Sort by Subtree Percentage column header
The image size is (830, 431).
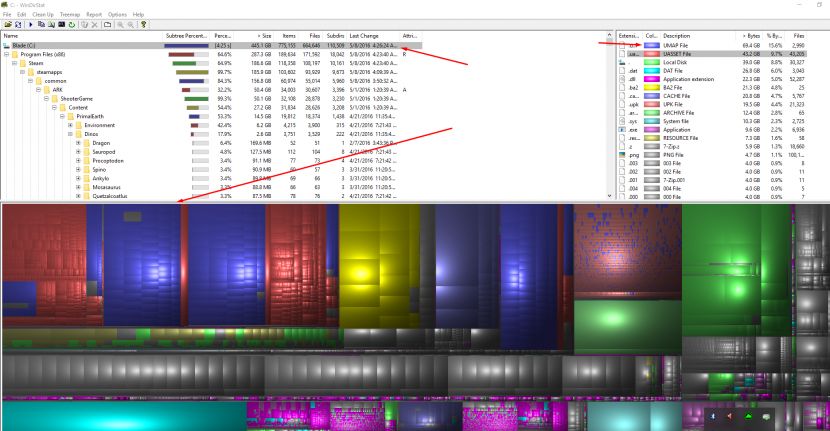pyautogui.click(x=187, y=36)
